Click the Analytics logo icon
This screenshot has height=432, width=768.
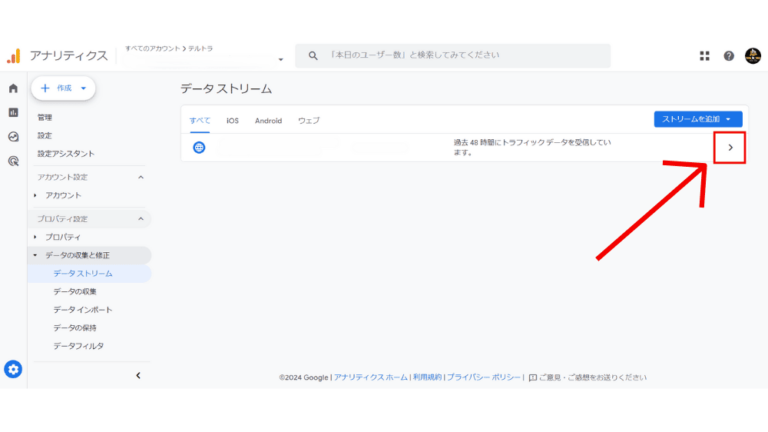coord(13,56)
